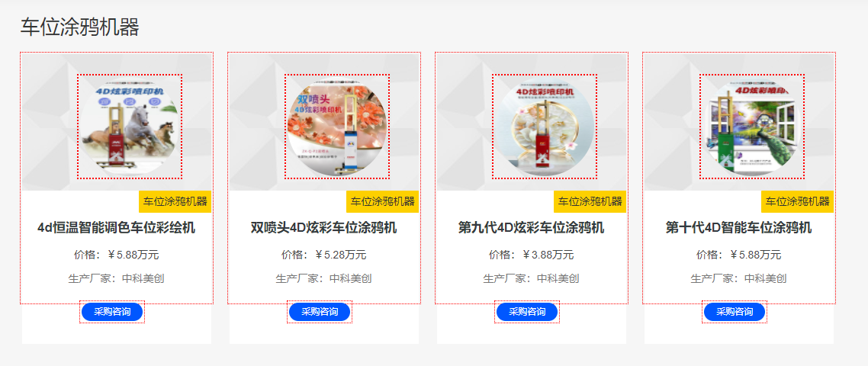The height and width of the screenshot is (366, 868).
Task: Click the 车位涂鸦机器 section heading
Action: pyautogui.click(x=80, y=27)
